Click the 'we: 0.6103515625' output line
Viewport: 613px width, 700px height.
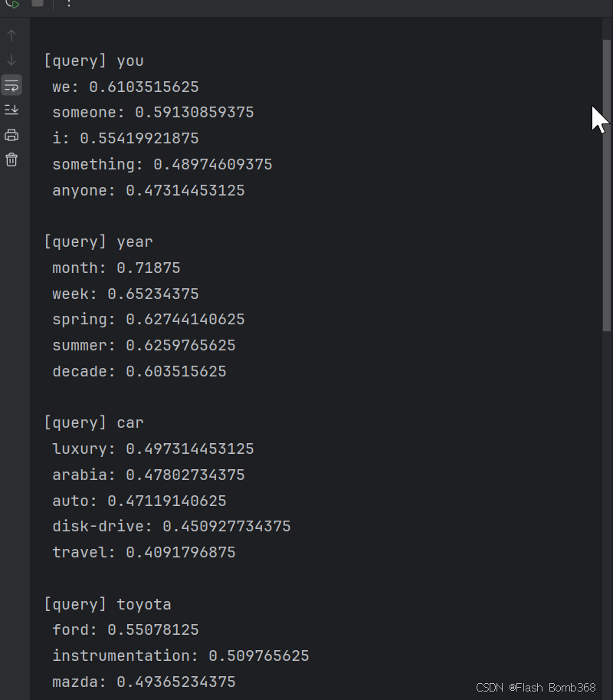(126, 87)
